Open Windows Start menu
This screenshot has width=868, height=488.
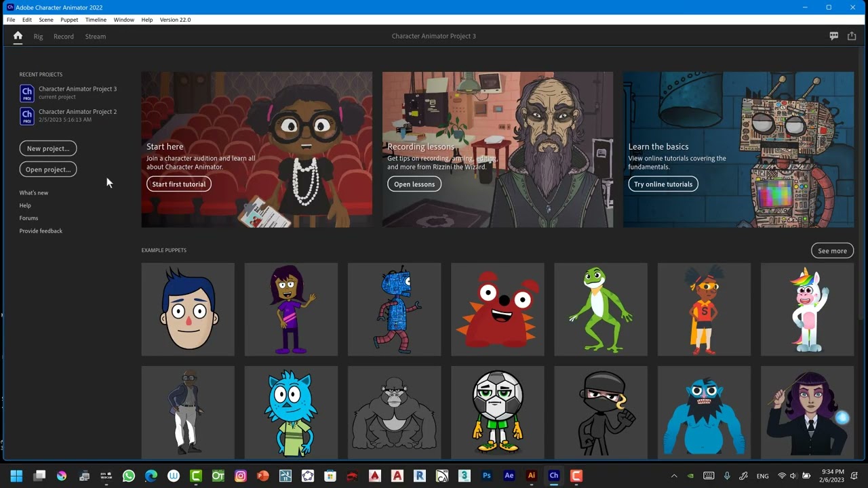pos(17,476)
